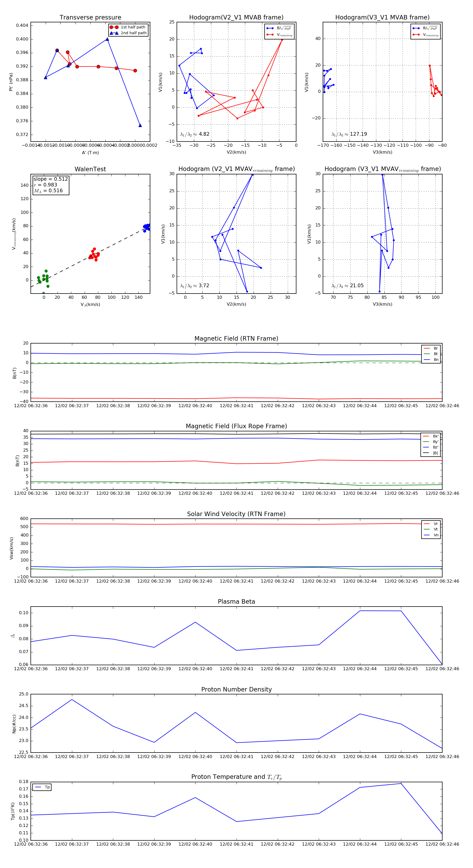
Task: Click the Bx' legend entry
Action: point(431,436)
